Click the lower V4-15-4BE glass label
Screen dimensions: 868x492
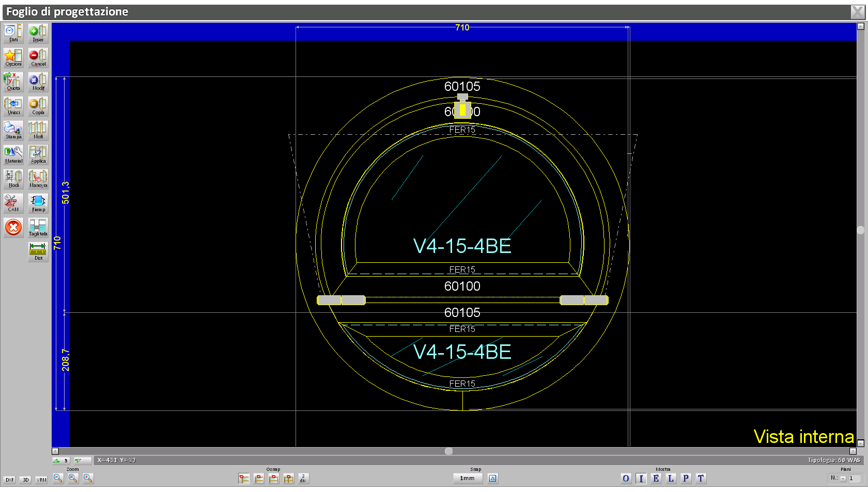[x=462, y=352]
